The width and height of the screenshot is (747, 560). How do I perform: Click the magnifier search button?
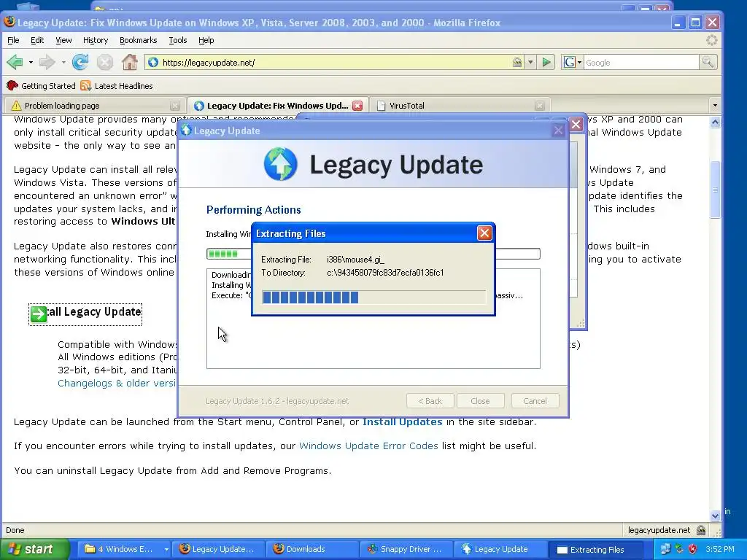coord(708,63)
